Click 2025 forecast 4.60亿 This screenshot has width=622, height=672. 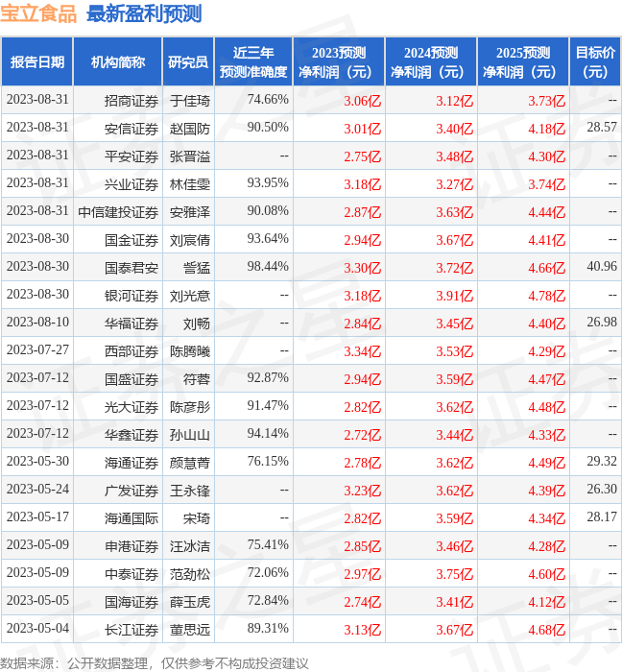click(546, 574)
